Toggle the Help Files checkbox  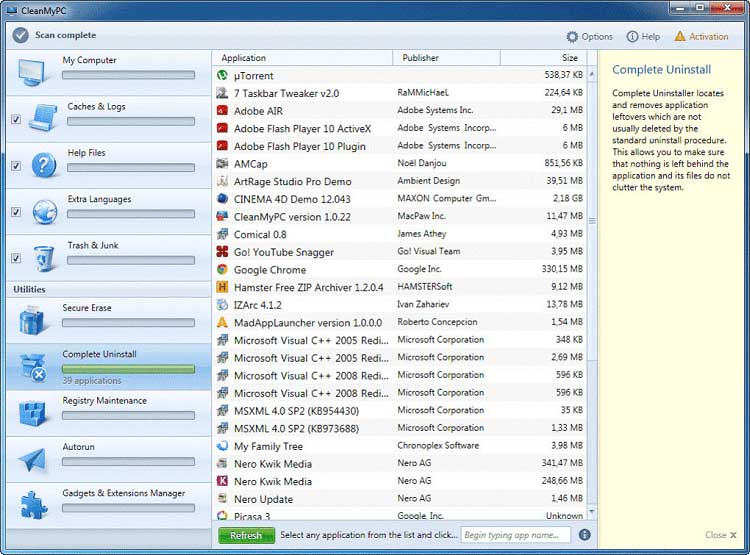click(16, 166)
